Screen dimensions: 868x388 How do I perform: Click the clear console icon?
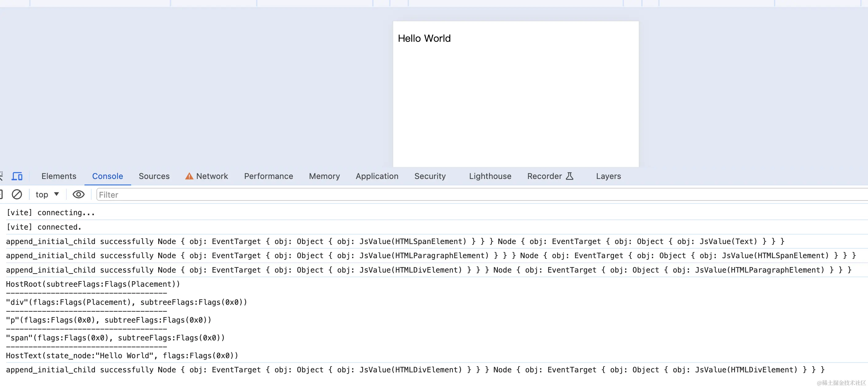17,194
